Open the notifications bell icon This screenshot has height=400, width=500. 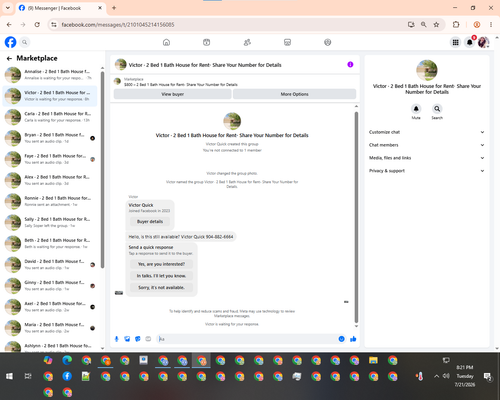pos(470,42)
